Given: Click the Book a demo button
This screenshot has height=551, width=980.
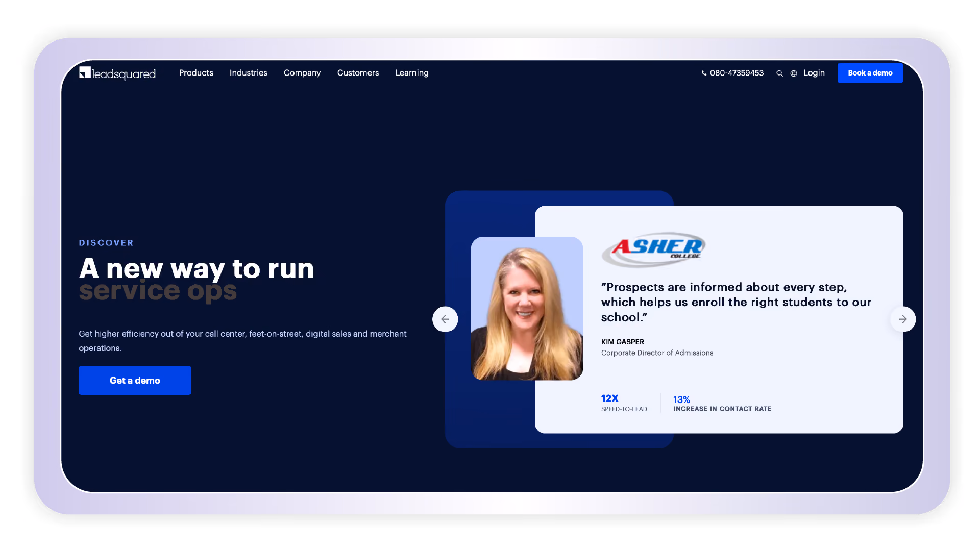Looking at the screenshot, I should tap(870, 73).
